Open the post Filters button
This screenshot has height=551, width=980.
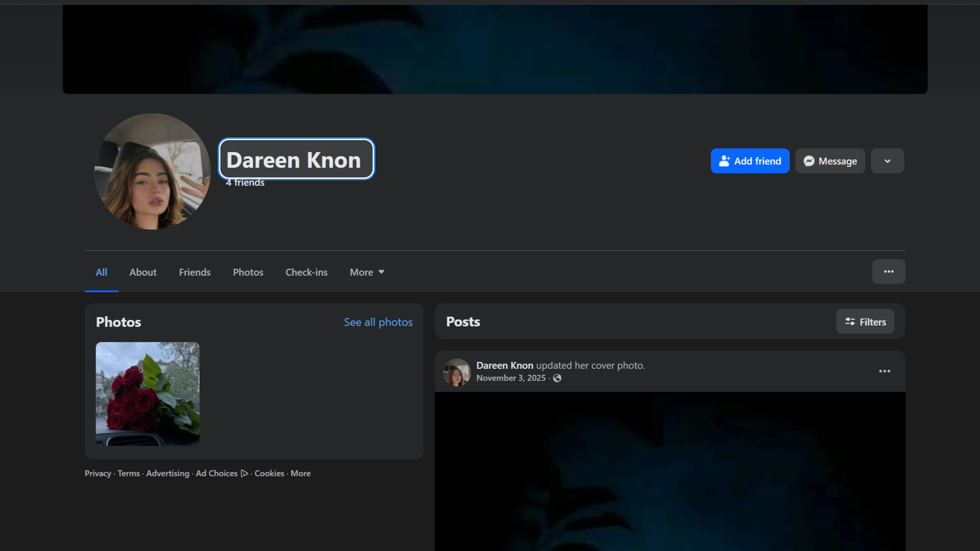[865, 322]
